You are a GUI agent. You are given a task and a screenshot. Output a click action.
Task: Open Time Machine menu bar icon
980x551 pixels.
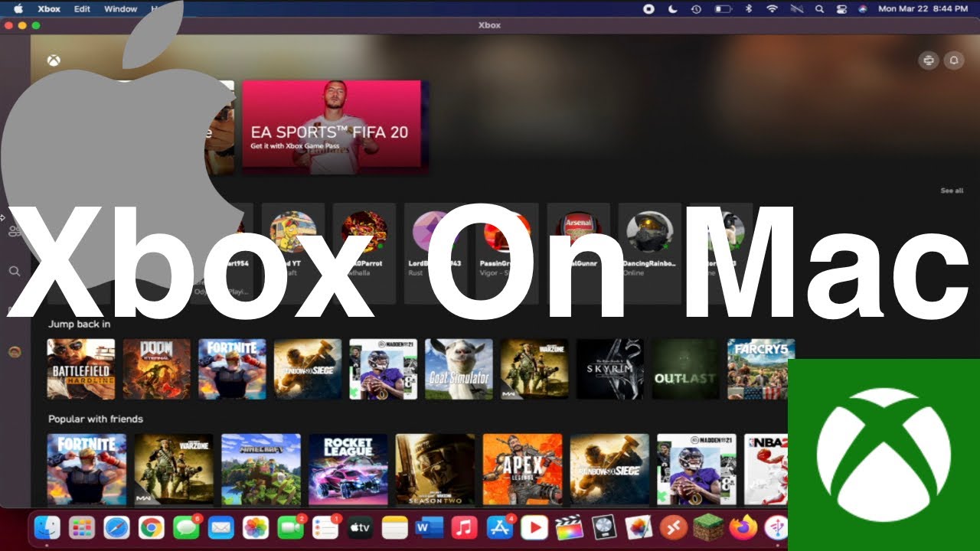[x=697, y=9]
